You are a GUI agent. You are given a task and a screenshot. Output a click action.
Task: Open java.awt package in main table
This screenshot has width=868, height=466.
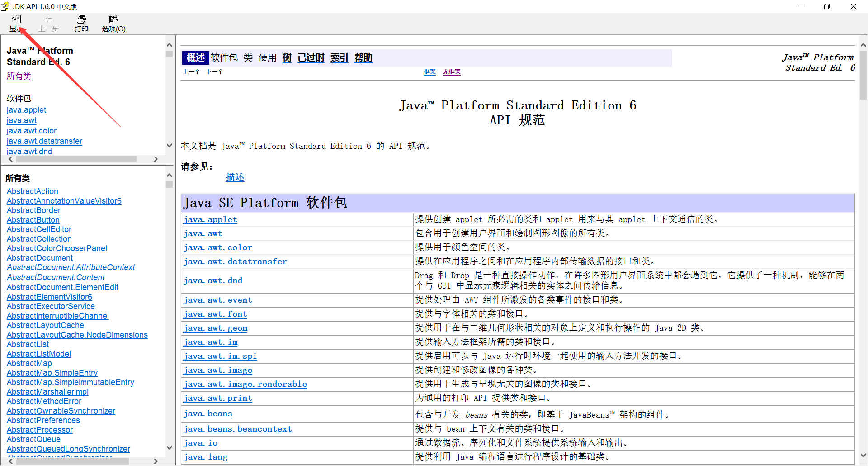click(x=203, y=233)
